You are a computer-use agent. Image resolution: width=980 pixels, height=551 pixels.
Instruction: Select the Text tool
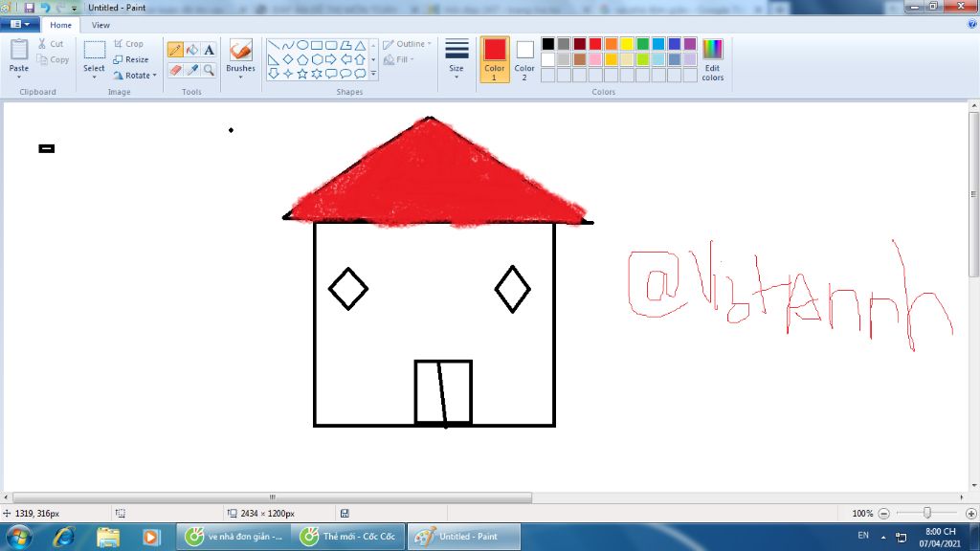(209, 50)
